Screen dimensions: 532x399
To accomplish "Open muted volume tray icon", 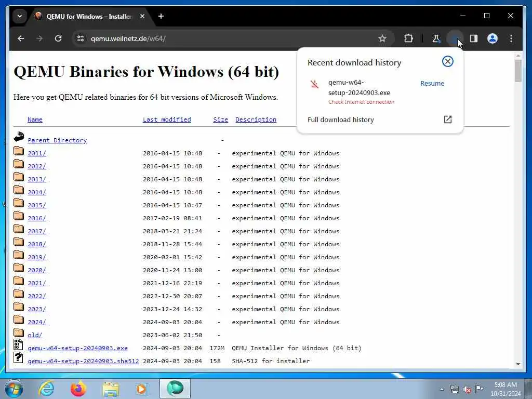I will [467, 389].
